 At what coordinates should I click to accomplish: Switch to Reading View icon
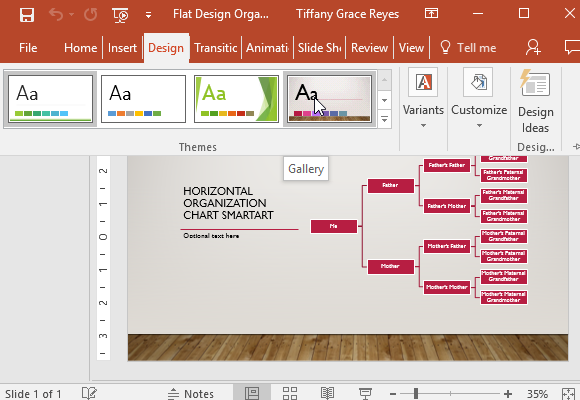327,393
